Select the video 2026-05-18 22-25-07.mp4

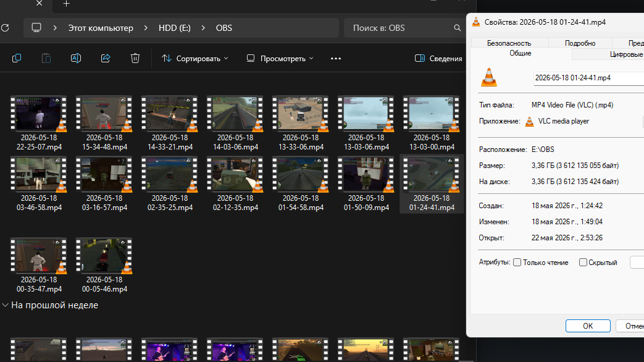click(x=39, y=124)
